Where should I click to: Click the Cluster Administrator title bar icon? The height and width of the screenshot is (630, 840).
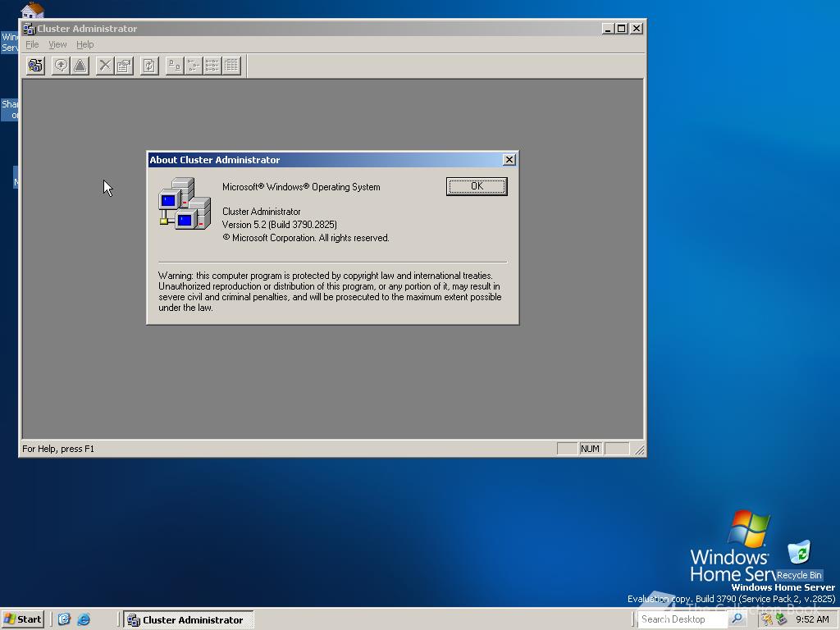pyautogui.click(x=29, y=29)
